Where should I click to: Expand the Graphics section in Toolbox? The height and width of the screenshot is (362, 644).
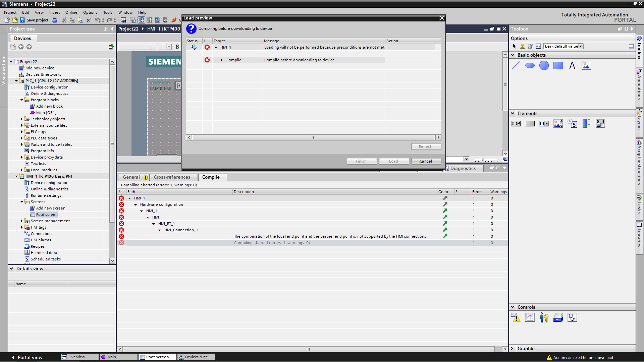pyautogui.click(x=512, y=349)
